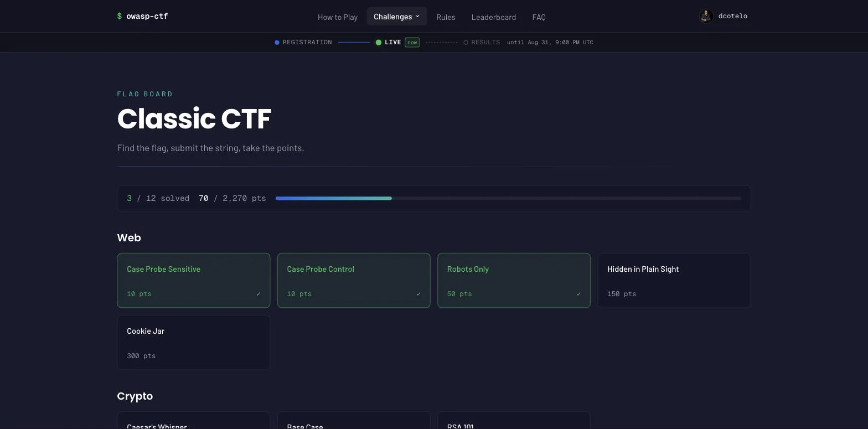Click the '3 / 12 solved' counter
This screenshot has width=868, height=429.
tap(158, 198)
